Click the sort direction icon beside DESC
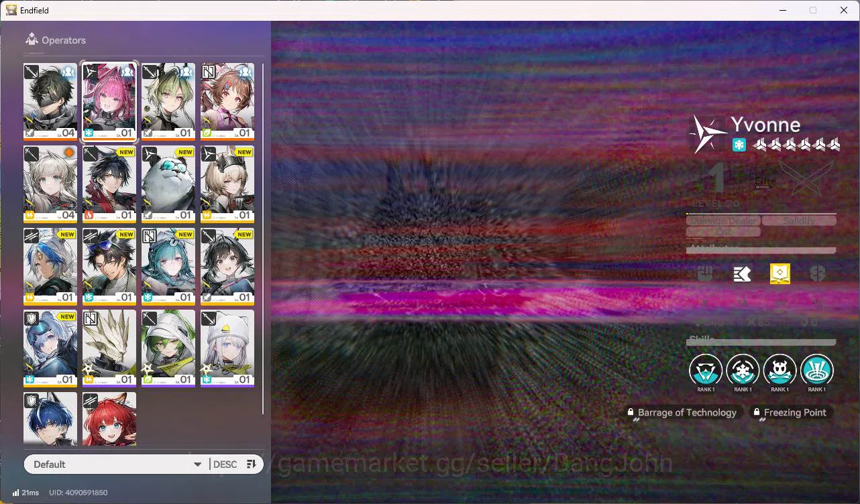 point(252,464)
